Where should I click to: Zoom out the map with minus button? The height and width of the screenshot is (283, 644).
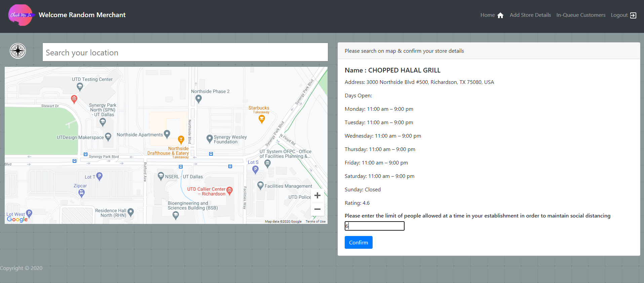tap(317, 209)
